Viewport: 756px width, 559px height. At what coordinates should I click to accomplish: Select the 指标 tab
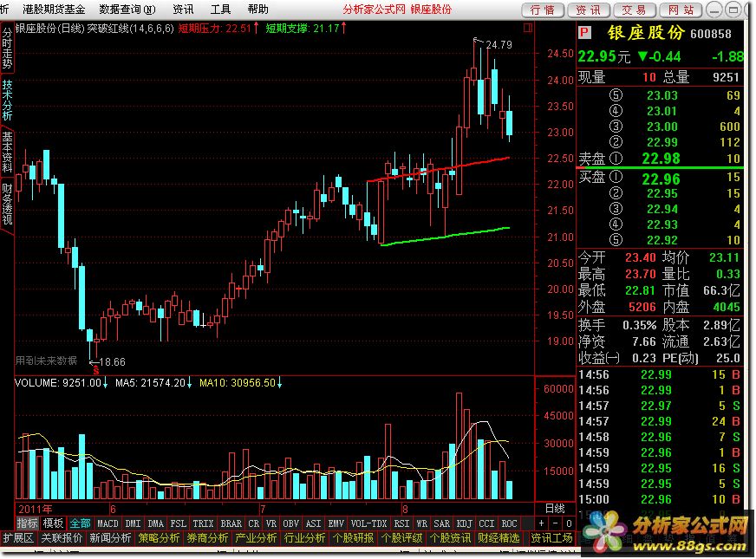(x=27, y=523)
